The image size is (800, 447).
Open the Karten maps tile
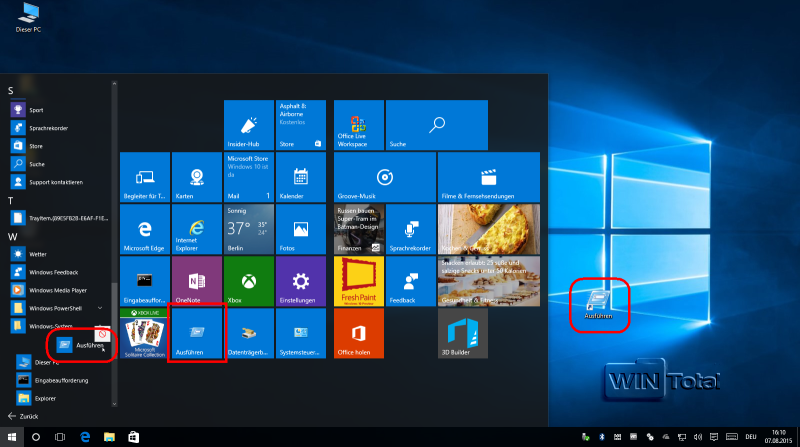(x=197, y=176)
